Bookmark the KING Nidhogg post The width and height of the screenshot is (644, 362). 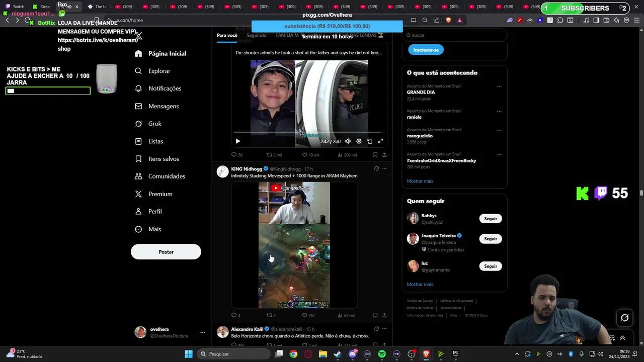375,315
